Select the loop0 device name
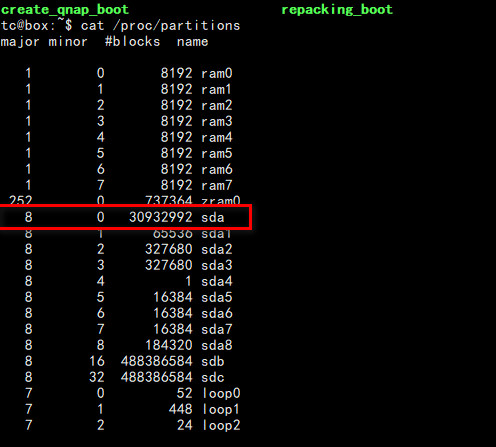496x447 pixels. click(x=221, y=393)
